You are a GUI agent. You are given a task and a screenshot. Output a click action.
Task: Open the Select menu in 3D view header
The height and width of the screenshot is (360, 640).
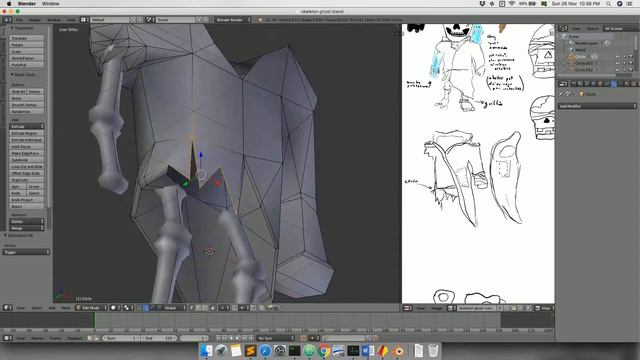coord(36,308)
